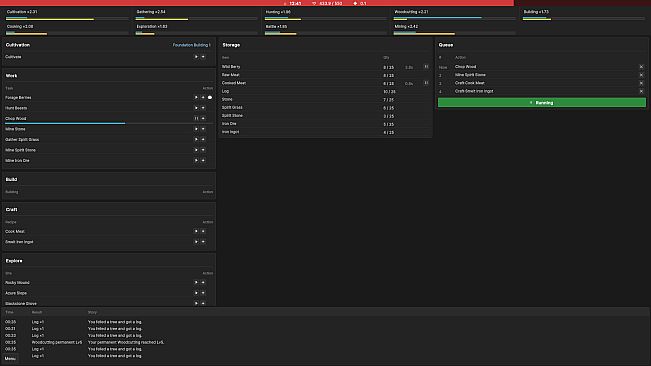Play the Hunt Beasts task
This screenshot has width=651, height=366.
coord(196,108)
